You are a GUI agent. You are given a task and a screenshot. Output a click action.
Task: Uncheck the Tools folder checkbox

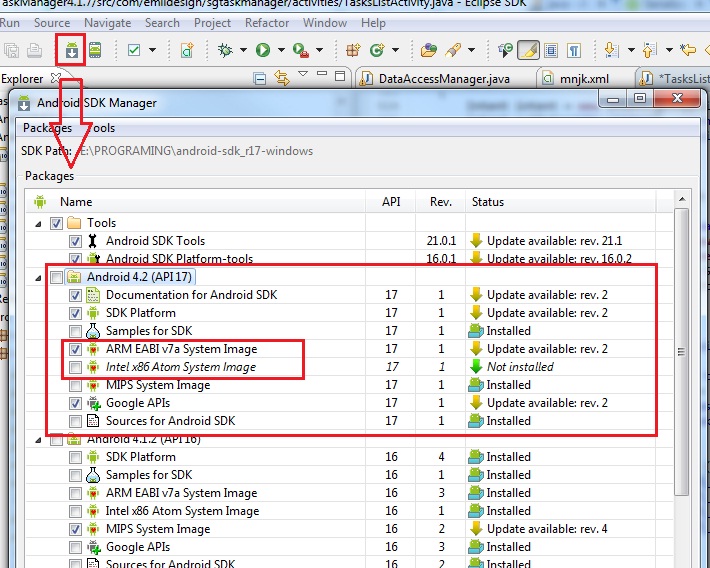[x=56, y=223]
